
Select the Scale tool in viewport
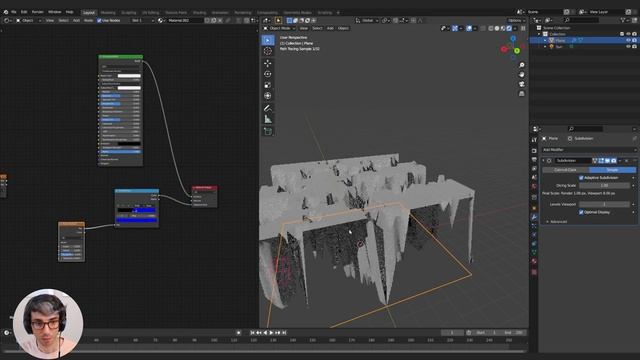coord(268,85)
